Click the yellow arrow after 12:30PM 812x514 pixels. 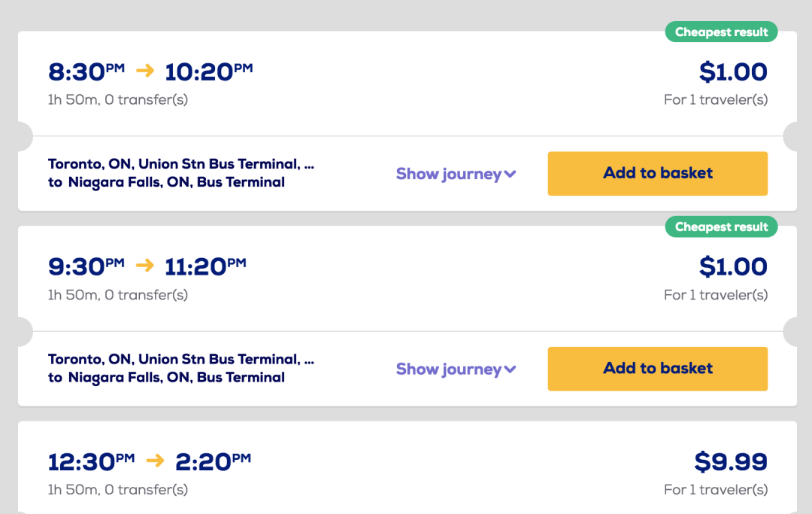tap(155, 461)
